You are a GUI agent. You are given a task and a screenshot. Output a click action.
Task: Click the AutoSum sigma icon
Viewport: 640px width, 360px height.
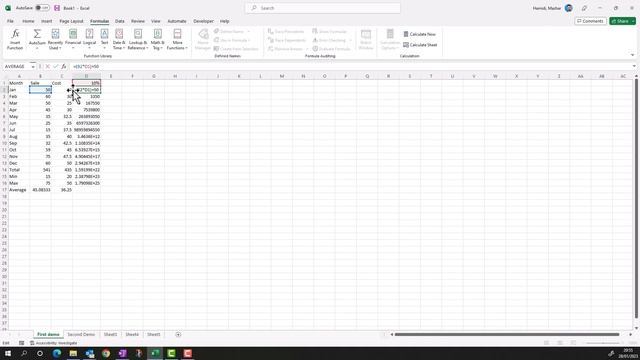pyautogui.click(x=37, y=34)
